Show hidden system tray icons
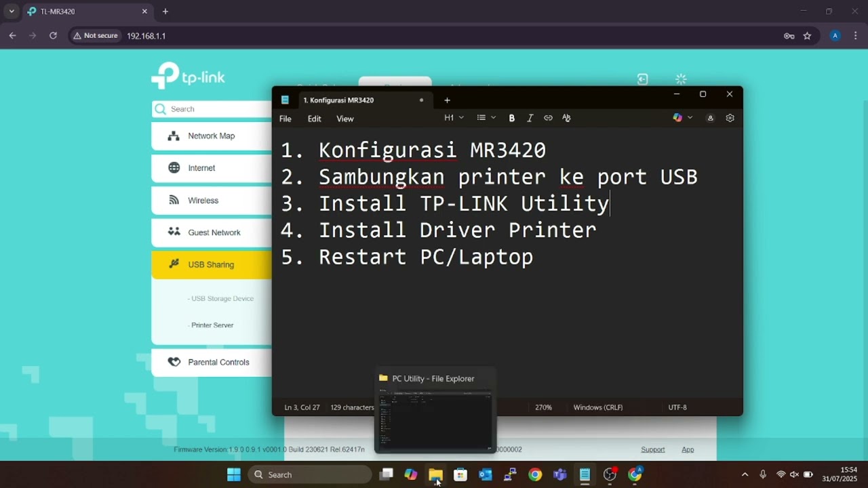The width and height of the screenshot is (868, 488). [745, 474]
